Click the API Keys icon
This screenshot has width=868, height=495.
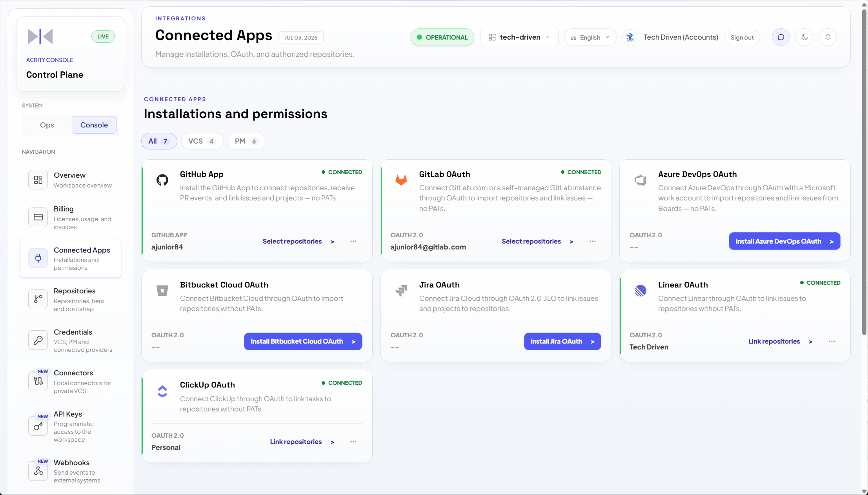[x=38, y=426]
